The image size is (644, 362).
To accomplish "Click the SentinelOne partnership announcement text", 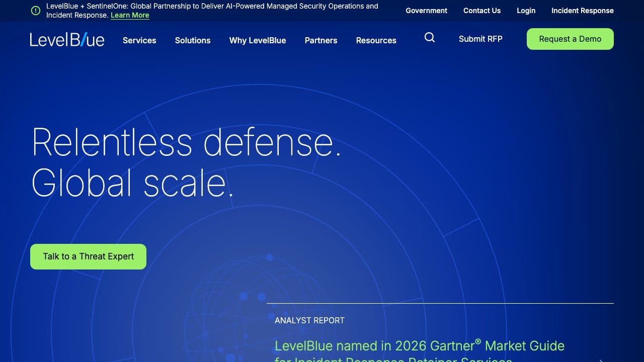I will pyautogui.click(x=212, y=11).
